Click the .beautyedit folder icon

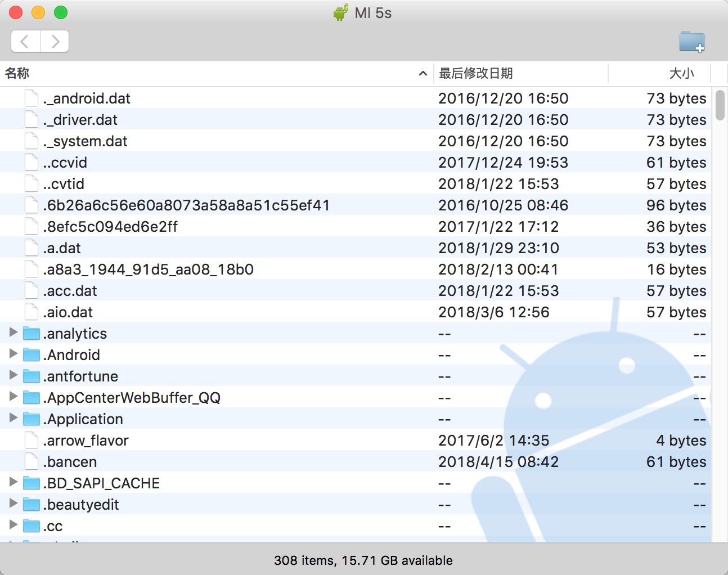coord(32,505)
